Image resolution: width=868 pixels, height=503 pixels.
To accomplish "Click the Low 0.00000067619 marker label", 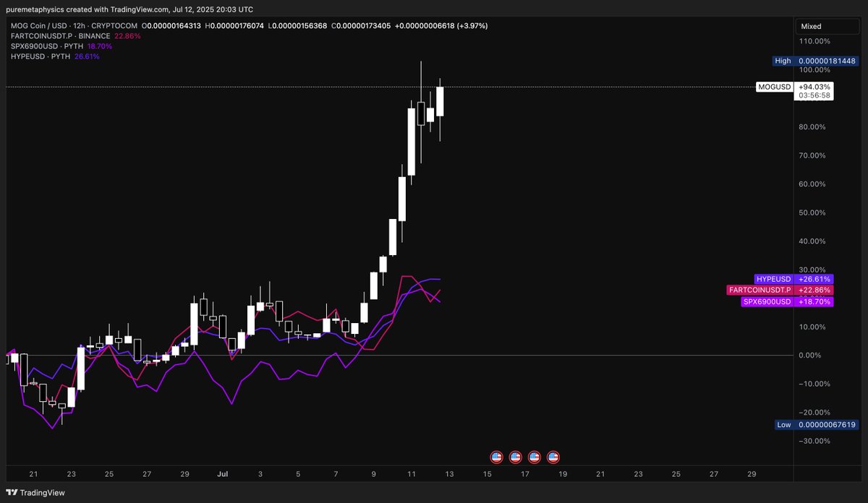I will 816,424.
